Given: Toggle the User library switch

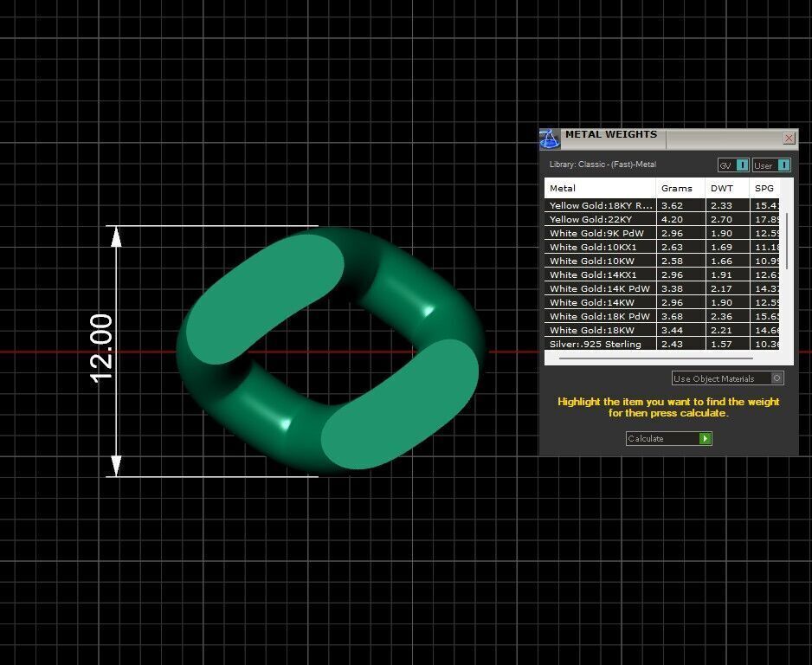Looking at the screenshot, I should point(771,165).
